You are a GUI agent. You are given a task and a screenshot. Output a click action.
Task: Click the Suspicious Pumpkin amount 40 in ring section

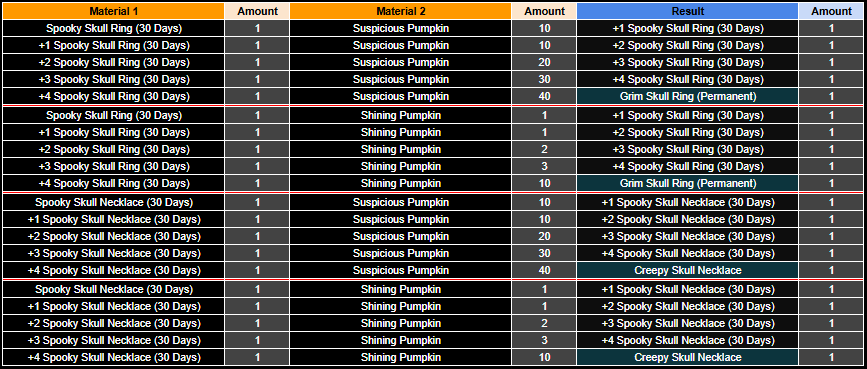pyautogui.click(x=544, y=96)
